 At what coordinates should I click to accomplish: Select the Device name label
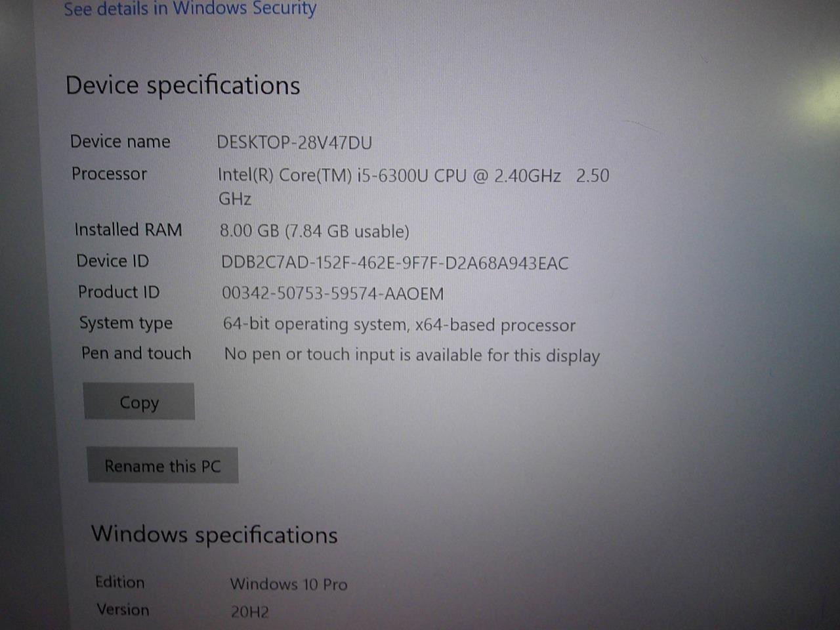click(120, 141)
